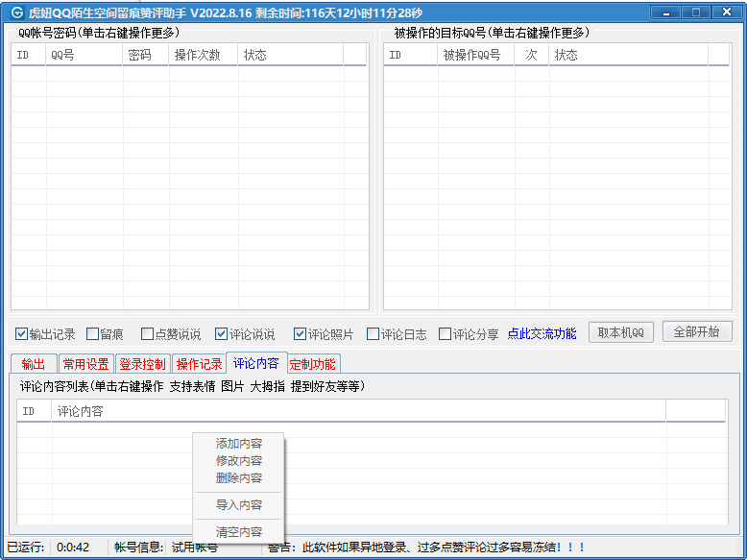Viewport: 747px width, 560px height.
Task: Choose 清空内容 from context menu
Action: [x=239, y=531]
